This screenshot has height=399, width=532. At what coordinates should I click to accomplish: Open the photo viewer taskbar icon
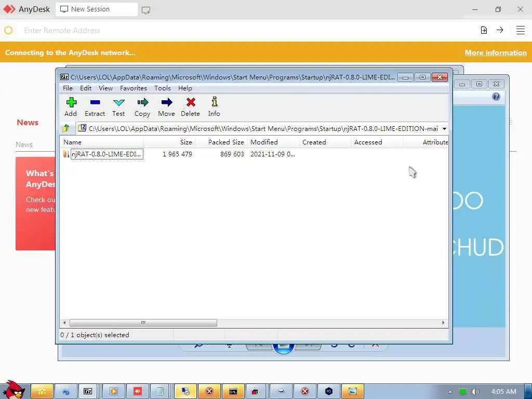click(353, 391)
